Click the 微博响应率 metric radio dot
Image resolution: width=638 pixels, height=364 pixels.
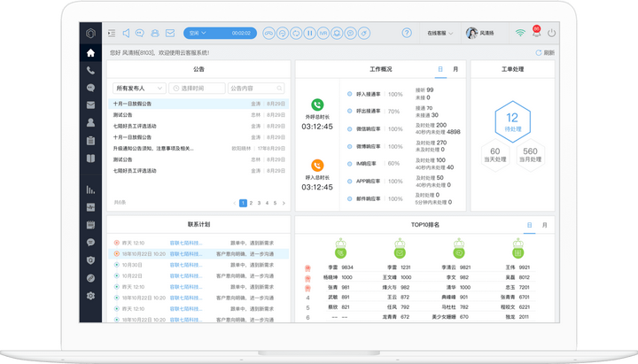pos(349,146)
